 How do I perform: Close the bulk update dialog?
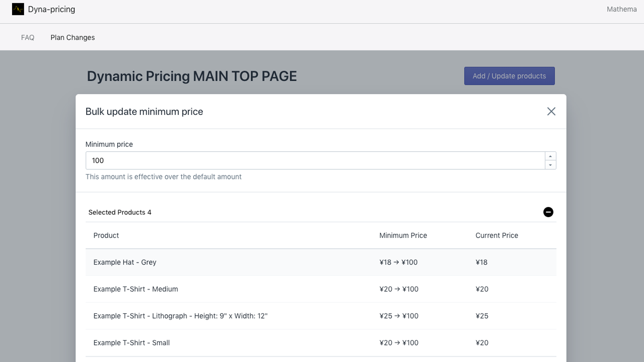tap(551, 111)
